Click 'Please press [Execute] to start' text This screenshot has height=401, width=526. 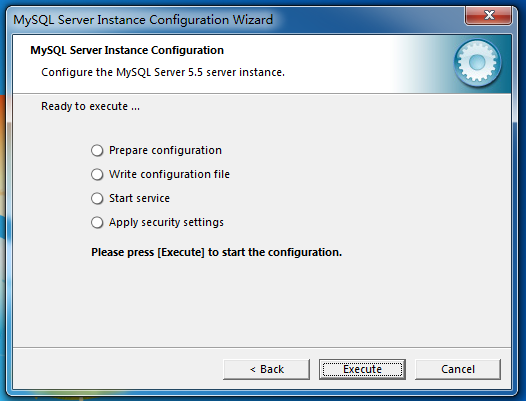(216, 252)
